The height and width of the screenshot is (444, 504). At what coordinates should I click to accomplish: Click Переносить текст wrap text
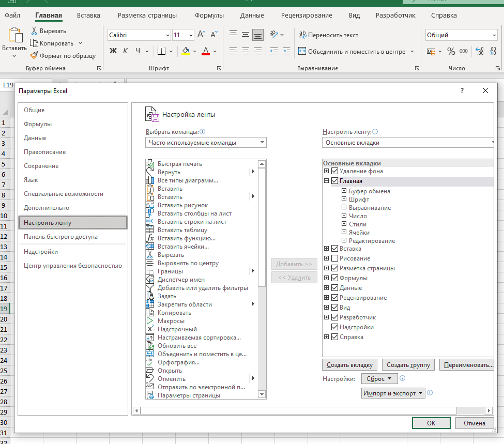pos(328,35)
